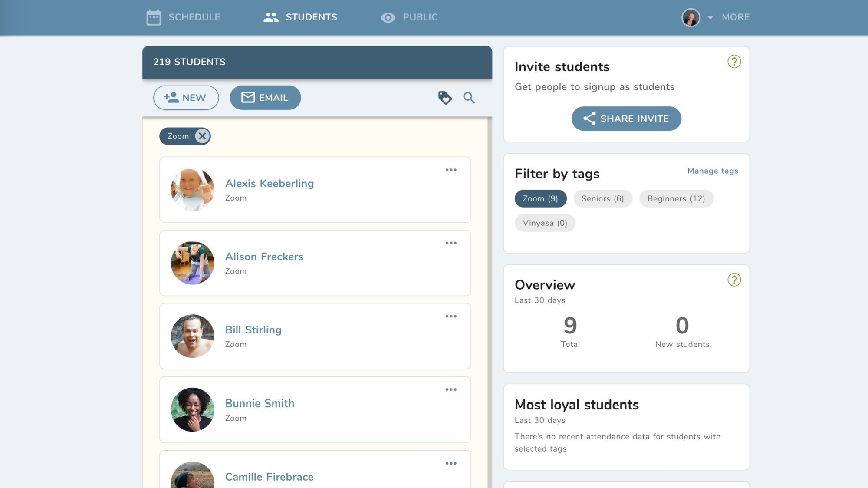
Task: Open options menu for Alexis Keeberling
Action: [451, 170]
